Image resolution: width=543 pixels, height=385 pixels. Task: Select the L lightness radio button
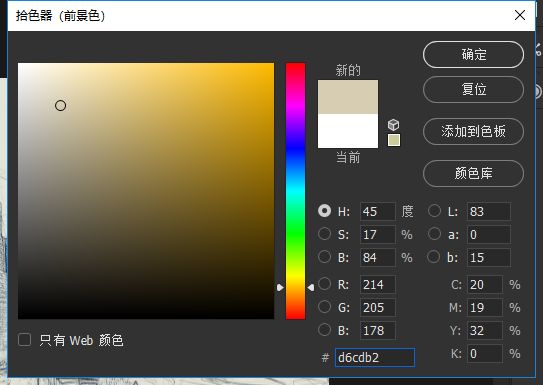[x=434, y=211]
